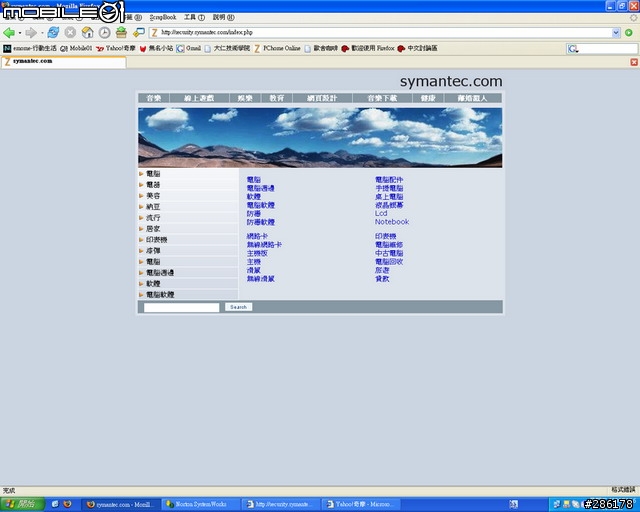The image size is (640, 512).
Task: Open the 無線滑鼠 link
Action: pos(261,279)
